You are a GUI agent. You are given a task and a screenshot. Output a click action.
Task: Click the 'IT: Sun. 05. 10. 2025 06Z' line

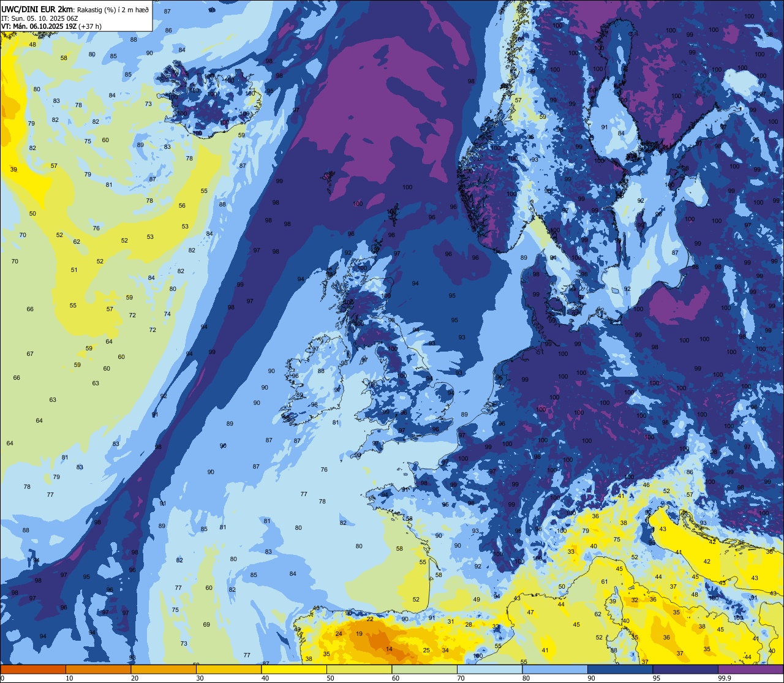39,18
